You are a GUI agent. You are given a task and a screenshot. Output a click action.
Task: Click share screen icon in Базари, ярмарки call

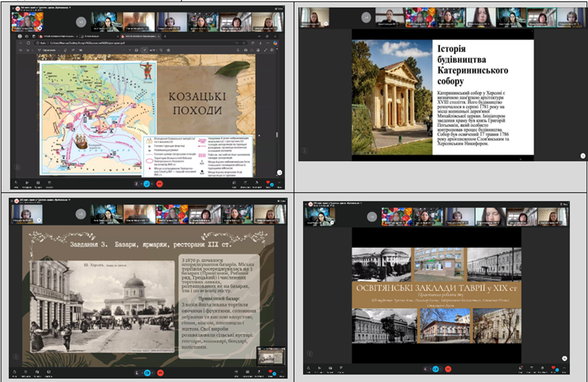tap(247, 372)
